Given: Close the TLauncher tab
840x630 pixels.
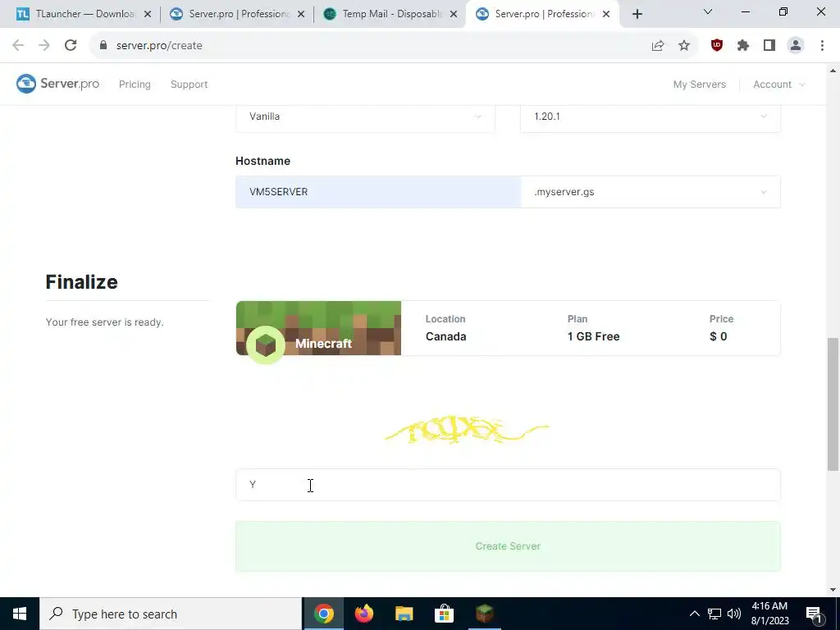Looking at the screenshot, I should [148, 15].
